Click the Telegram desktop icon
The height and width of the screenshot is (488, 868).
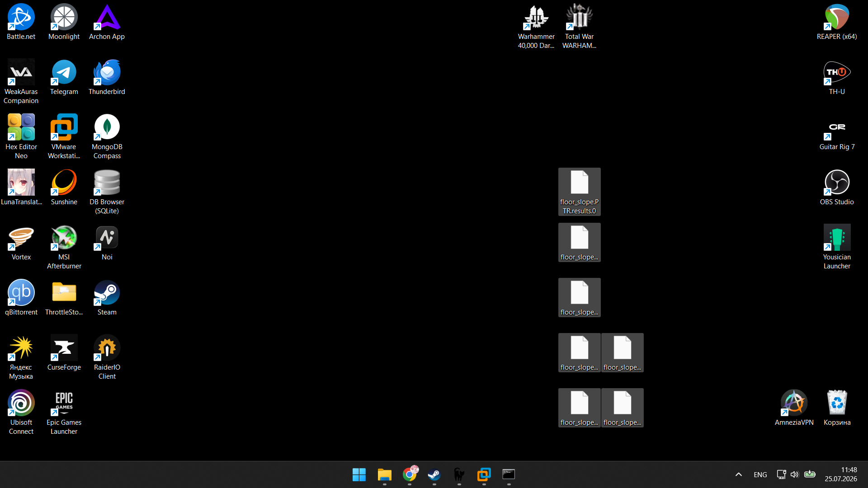pos(64,77)
